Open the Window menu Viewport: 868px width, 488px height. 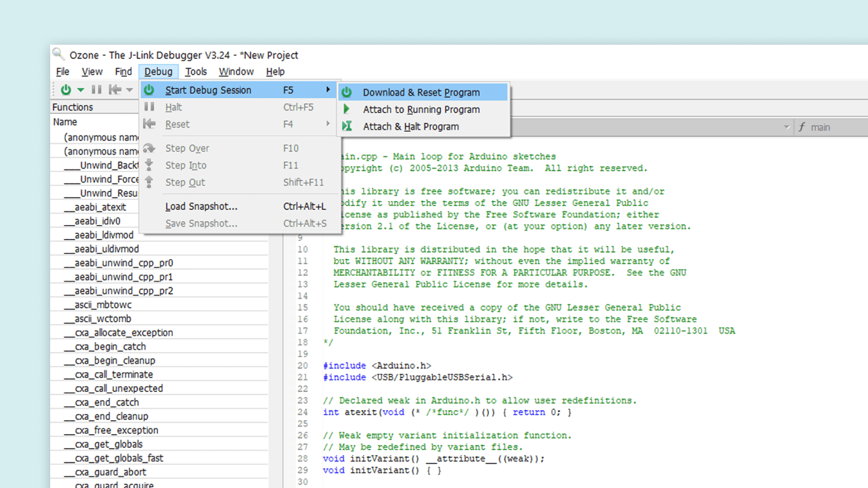[236, 72]
